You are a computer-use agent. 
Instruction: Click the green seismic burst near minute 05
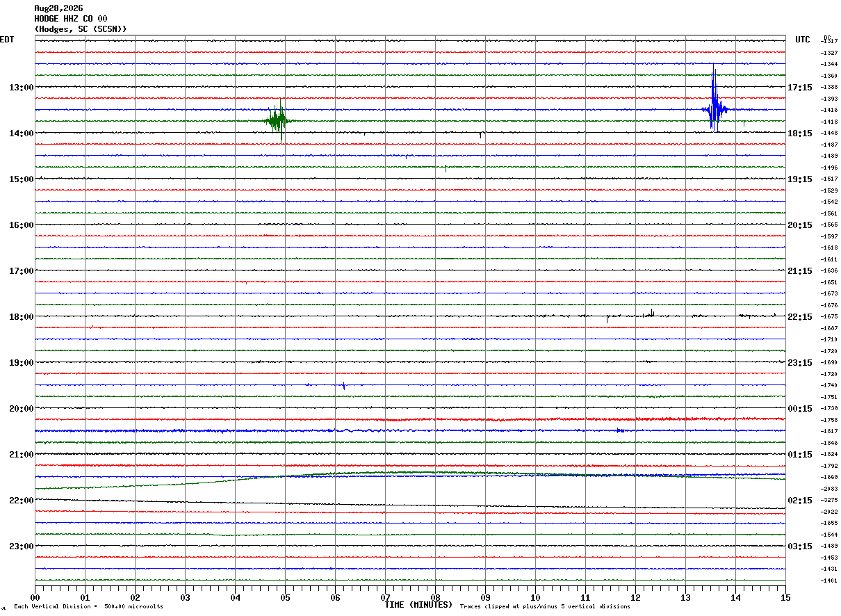coord(277,120)
